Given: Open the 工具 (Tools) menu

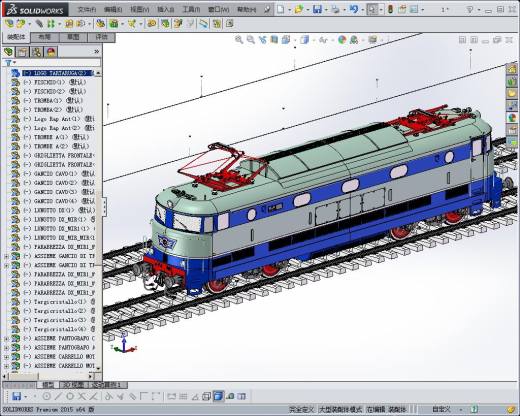Looking at the screenshot, I should 191,10.
